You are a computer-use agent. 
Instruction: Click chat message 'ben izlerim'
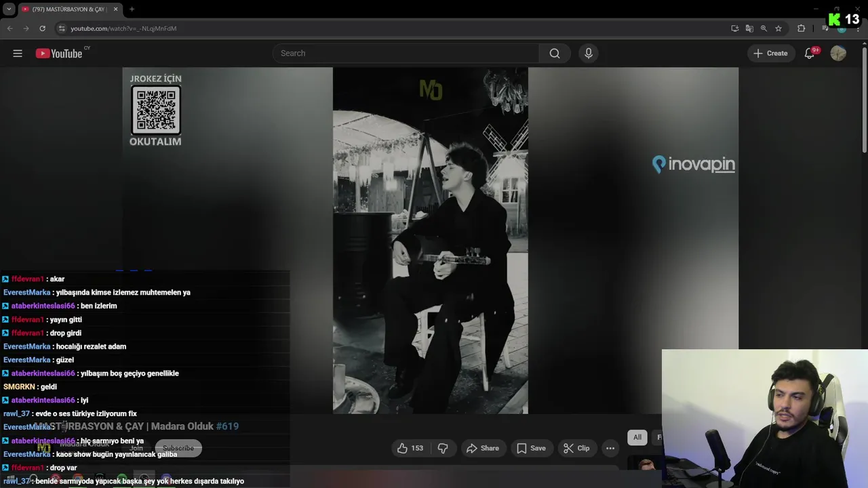[99, 306]
